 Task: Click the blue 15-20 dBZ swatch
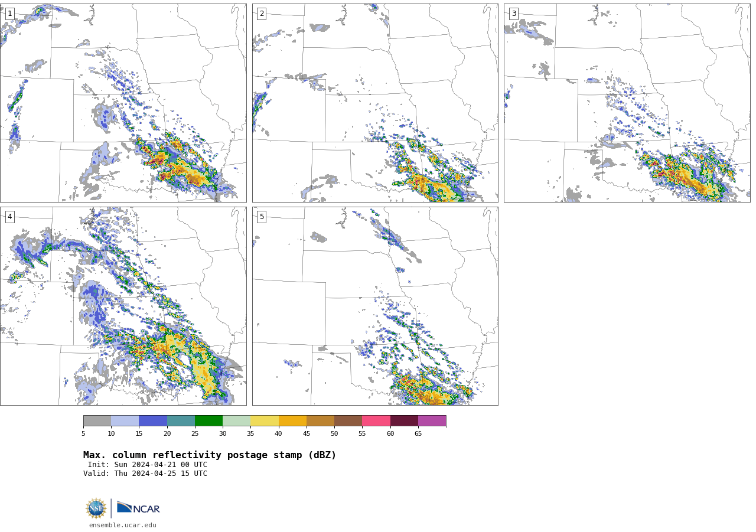[x=153, y=421]
